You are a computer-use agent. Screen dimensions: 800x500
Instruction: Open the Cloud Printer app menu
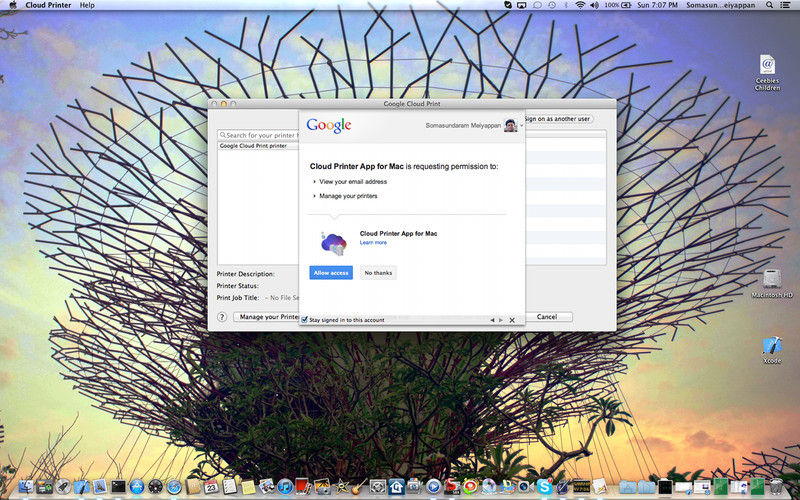pos(48,5)
